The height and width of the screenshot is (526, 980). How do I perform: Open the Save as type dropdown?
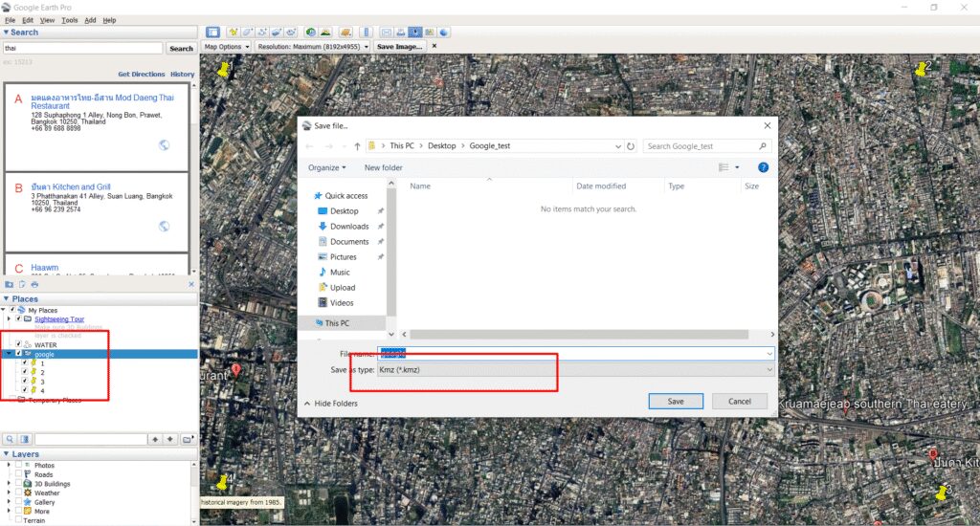pos(575,370)
